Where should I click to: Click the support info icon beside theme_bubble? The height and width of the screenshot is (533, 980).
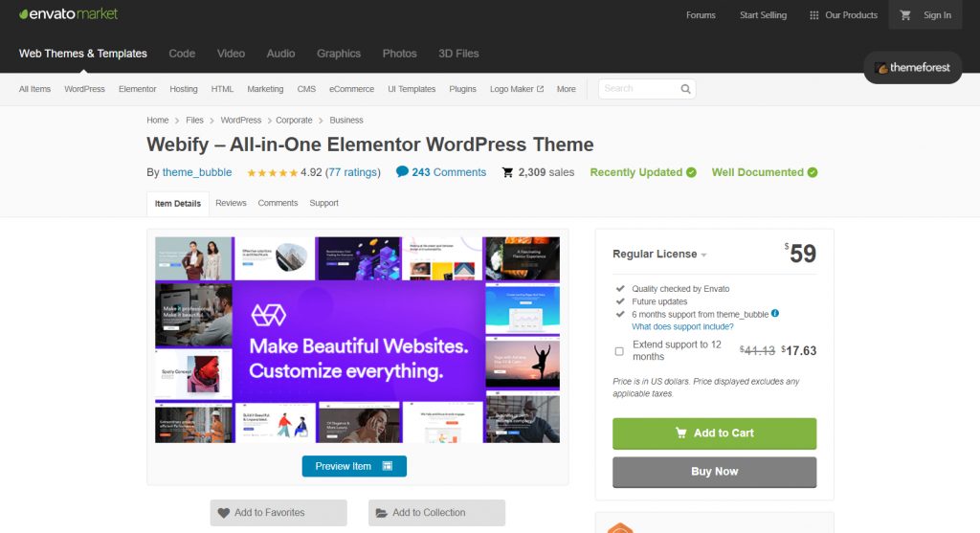pos(775,314)
